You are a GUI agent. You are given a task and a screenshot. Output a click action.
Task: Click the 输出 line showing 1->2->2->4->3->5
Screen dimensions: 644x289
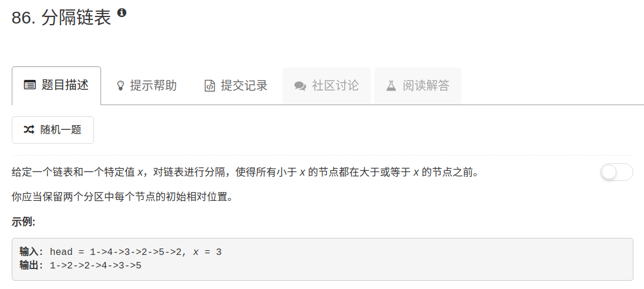pos(80,265)
